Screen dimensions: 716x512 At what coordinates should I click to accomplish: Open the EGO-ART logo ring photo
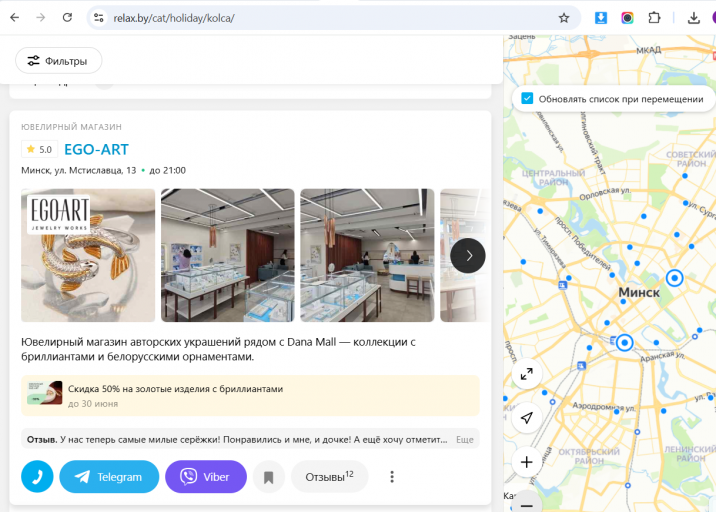coord(88,255)
